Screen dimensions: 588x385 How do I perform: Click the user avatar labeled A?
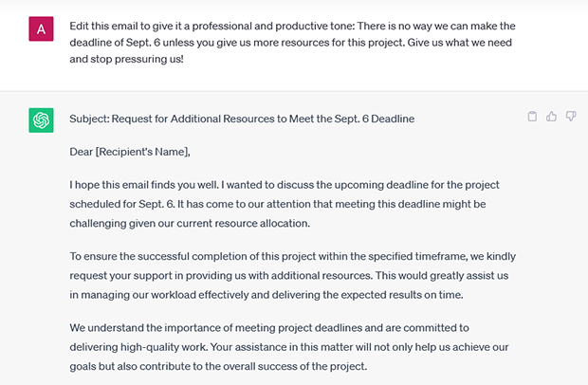click(x=41, y=28)
